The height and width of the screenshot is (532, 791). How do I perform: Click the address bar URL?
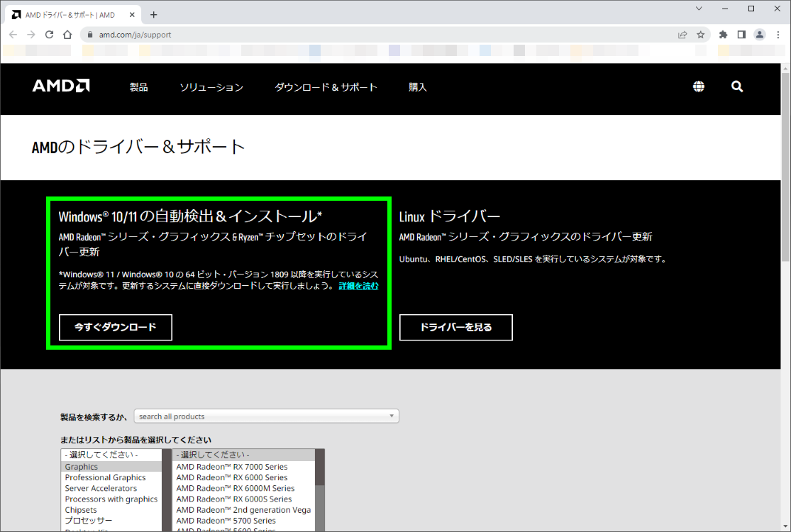pyautogui.click(x=135, y=35)
